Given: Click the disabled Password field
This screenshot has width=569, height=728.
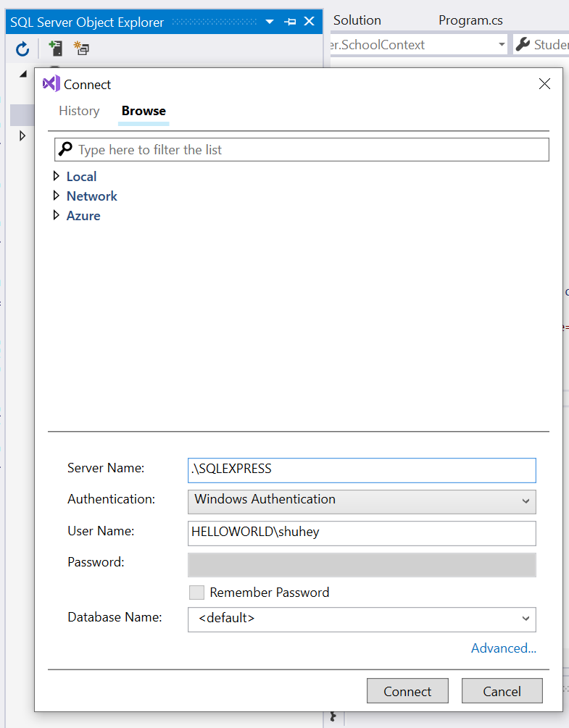Looking at the screenshot, I should pyautogui.click(x=362, y=564).
